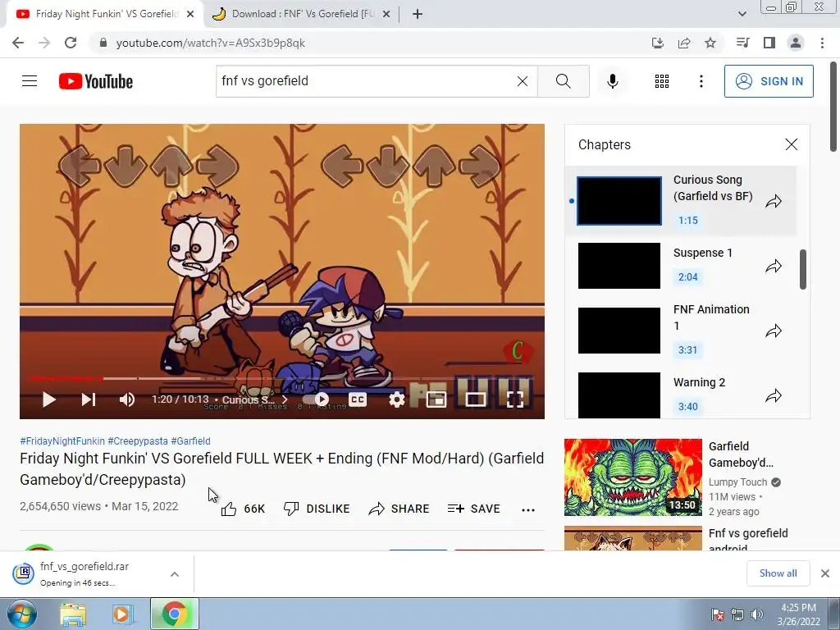Image resolution: width=840 pixels, height=630 pixels.
Task: Go to YouTube home via logo
Action: click(96, 81)
